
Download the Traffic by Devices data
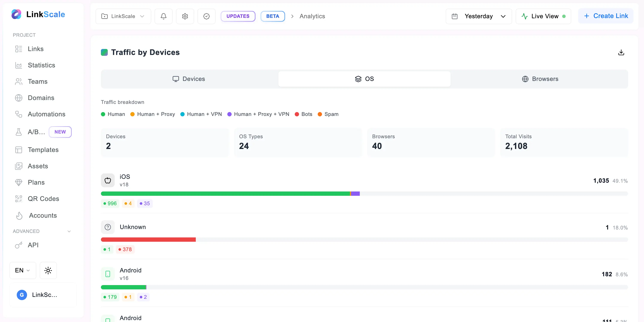pyautogui.click(x=621, y=52)
